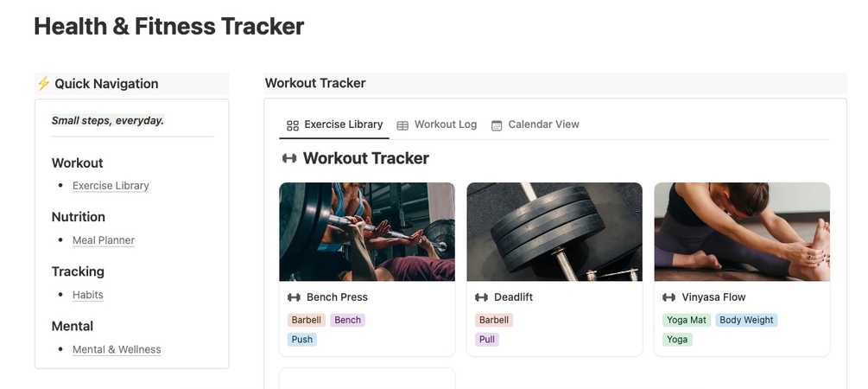Click the dumbbell icon on Vinyasa Flow card
Screen dimensions: 868x389
coord(669,297)
